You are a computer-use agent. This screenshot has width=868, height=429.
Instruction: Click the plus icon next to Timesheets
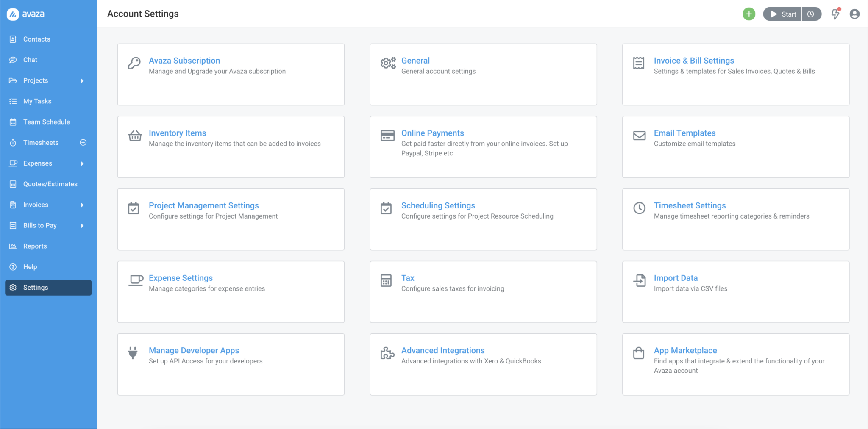point(83,143)
